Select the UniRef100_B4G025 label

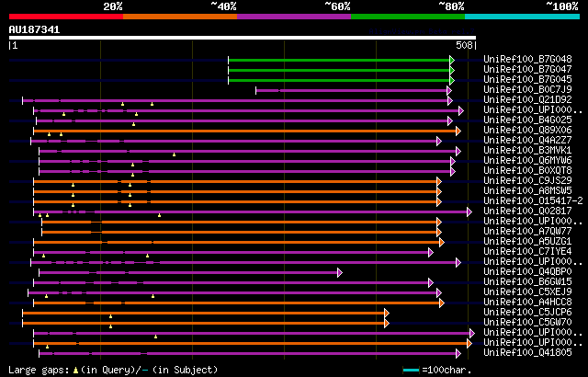tap(527, 120)
